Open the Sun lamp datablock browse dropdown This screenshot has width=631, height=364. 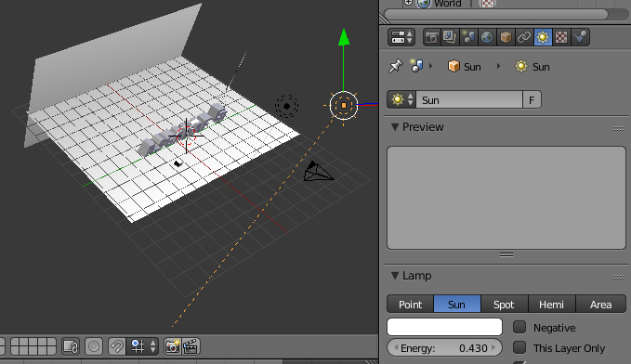tap(401, 99)
